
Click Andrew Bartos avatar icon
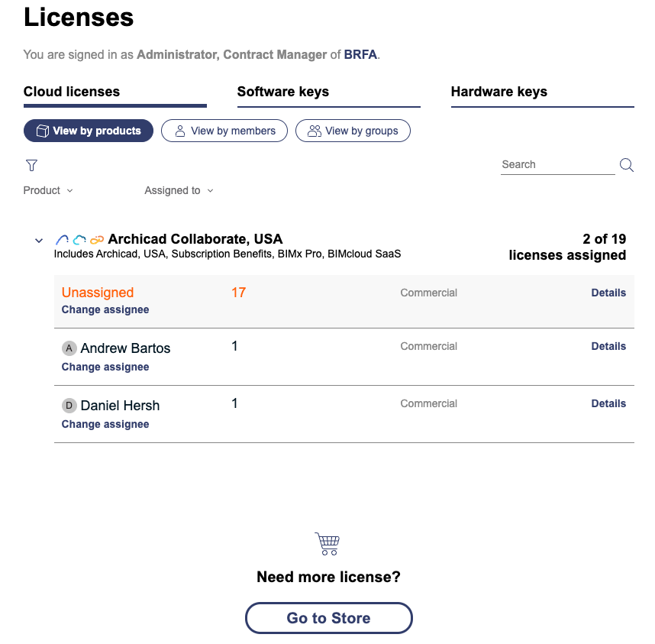[x=69, y=348]
